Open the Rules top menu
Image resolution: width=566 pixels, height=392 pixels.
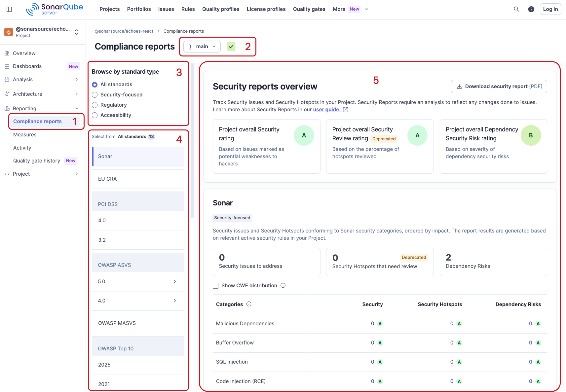coord(188,9)
